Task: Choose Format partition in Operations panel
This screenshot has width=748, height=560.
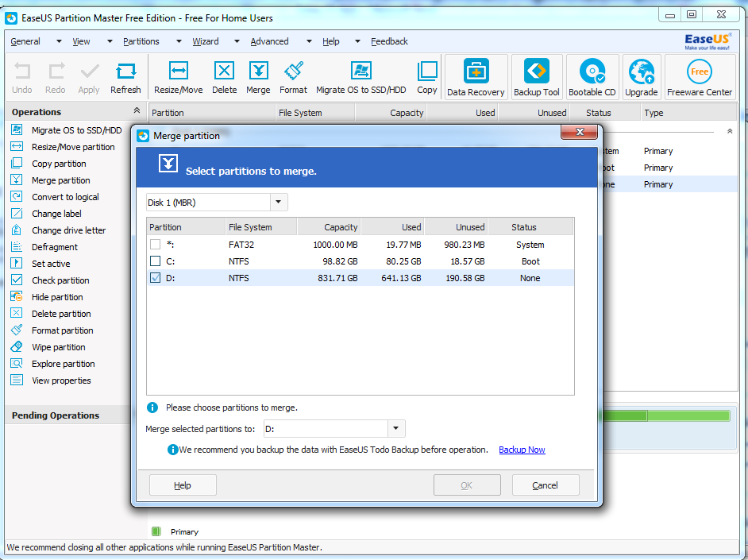Action: point(63,330)
